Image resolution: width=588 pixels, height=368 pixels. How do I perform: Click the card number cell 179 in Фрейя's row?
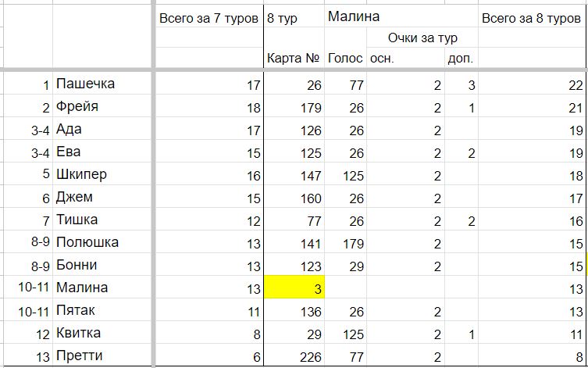pyautogui.click(x=294, y=106)
